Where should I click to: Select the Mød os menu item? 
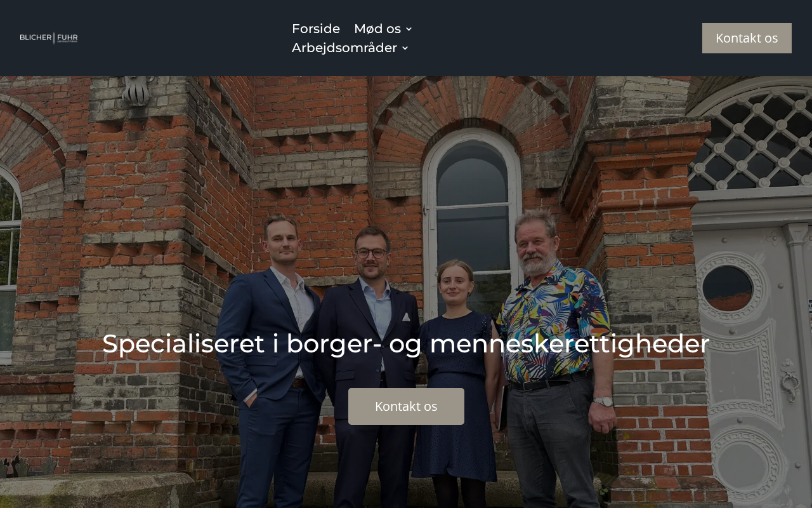tap(377, 29)
